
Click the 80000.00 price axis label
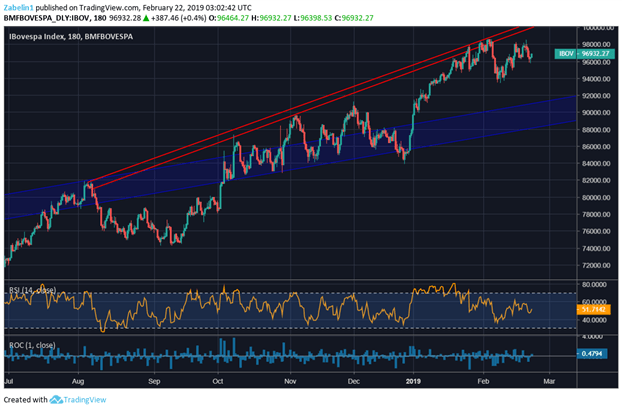(x=596, y=197)
